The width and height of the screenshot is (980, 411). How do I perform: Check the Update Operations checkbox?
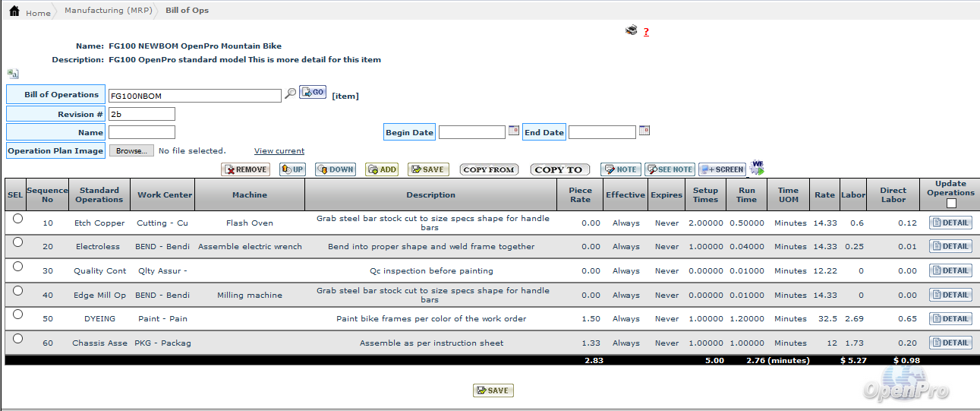951,203
